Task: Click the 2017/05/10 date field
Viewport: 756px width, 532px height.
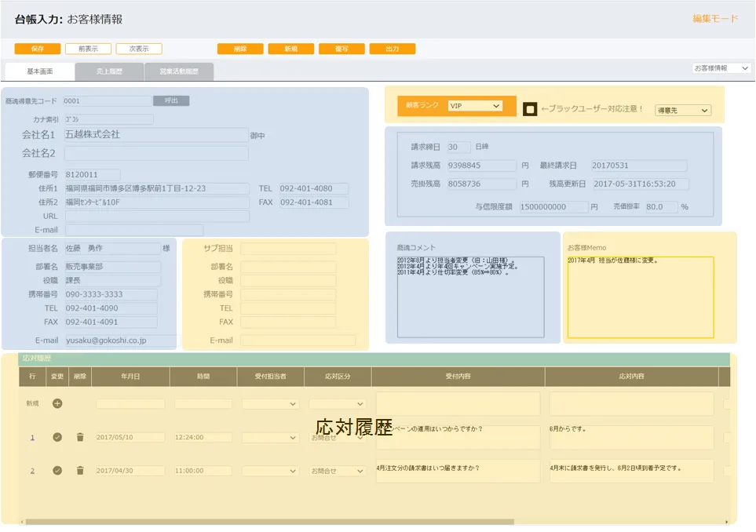Action: (130, 438)
